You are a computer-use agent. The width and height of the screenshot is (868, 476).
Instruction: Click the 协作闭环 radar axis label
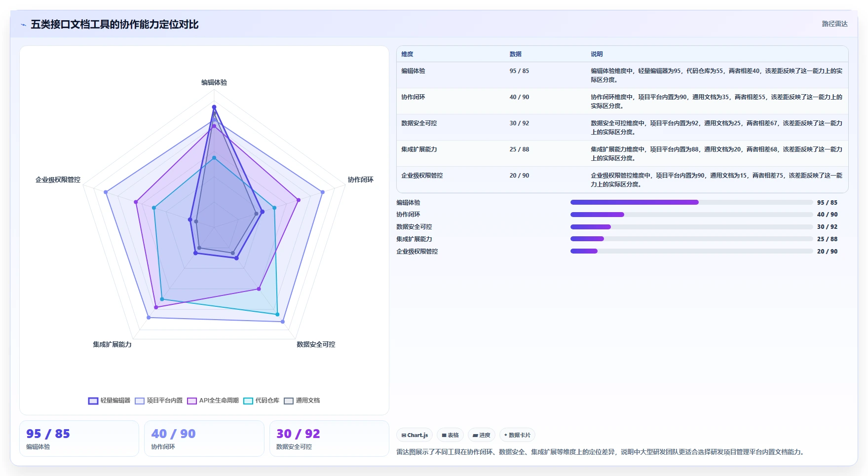361,180
